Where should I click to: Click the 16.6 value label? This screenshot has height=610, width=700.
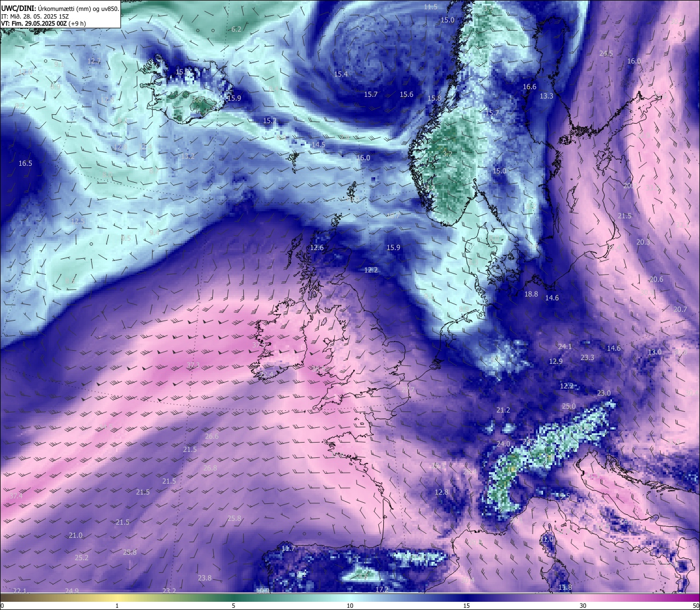click(529, 86)
